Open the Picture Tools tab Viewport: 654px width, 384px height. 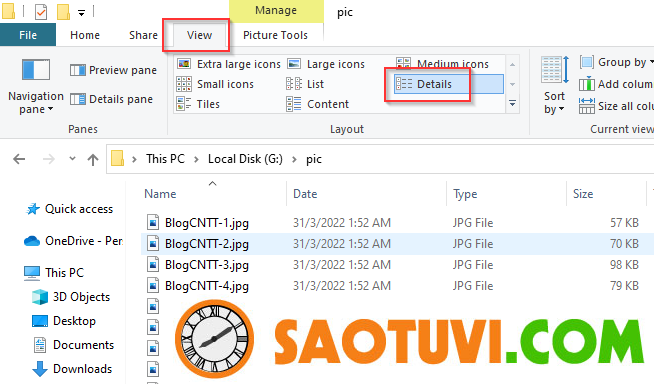[275, 35]
